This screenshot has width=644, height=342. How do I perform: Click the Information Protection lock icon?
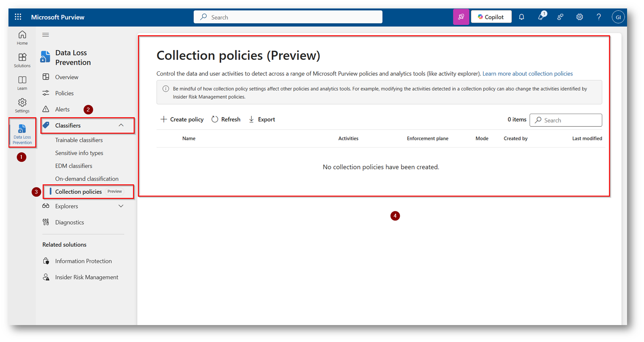pyautogui.click(x=46, y=261)
